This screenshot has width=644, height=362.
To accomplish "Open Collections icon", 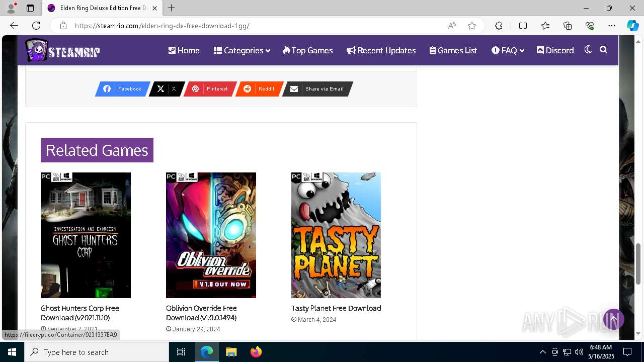I will click(x=568, y=26).
